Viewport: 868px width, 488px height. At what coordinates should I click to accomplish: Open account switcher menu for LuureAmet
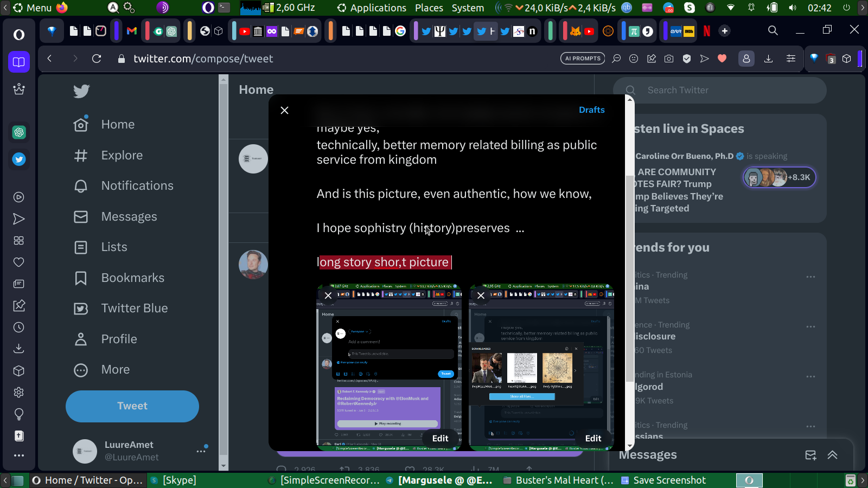pyautogui.click(x=201, y=451)
